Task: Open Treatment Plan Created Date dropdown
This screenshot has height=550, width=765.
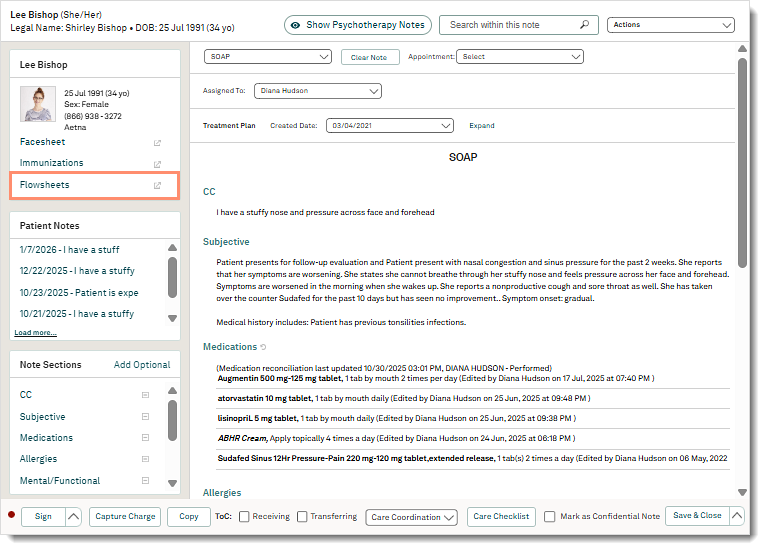Action: click(390, 125)
